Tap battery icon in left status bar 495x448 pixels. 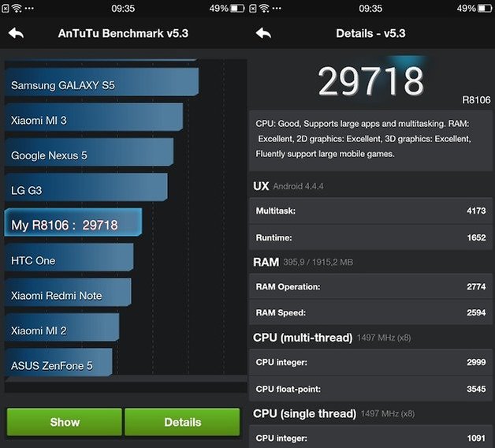coord(237,8)
